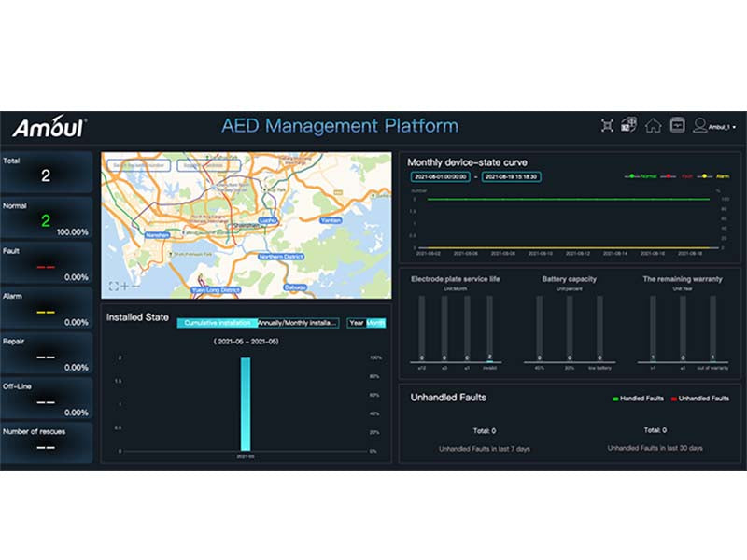Click the user avatar icon
The width and height of the screenshot is (747, 560).
[x=699, y=126]
